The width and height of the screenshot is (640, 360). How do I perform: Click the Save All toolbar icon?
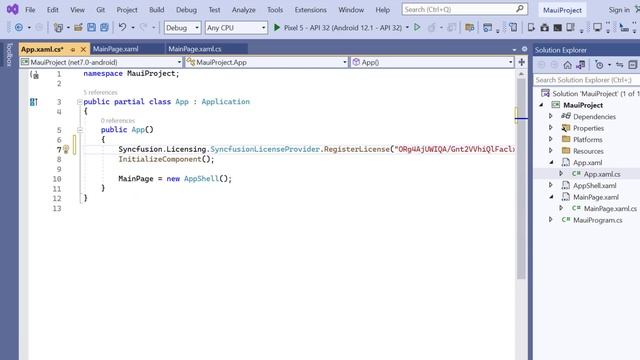click(104, 28)
